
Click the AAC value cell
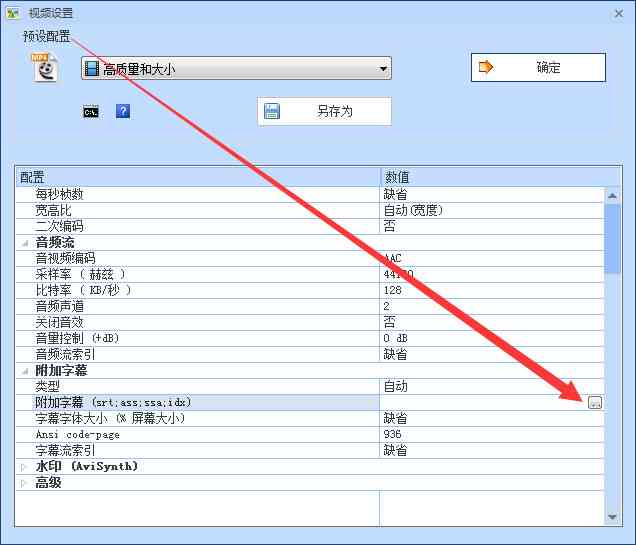click(x=492, y=258)
